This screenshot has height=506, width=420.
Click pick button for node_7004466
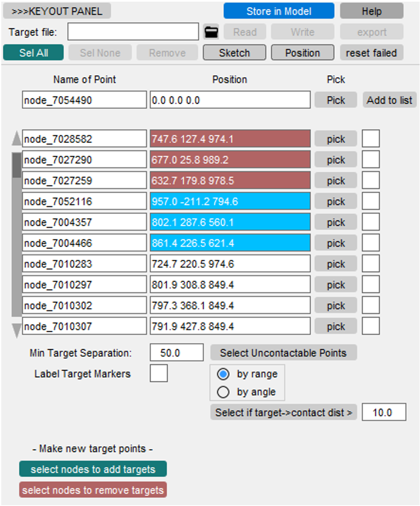pyautogui.click(x=336, y=243)
